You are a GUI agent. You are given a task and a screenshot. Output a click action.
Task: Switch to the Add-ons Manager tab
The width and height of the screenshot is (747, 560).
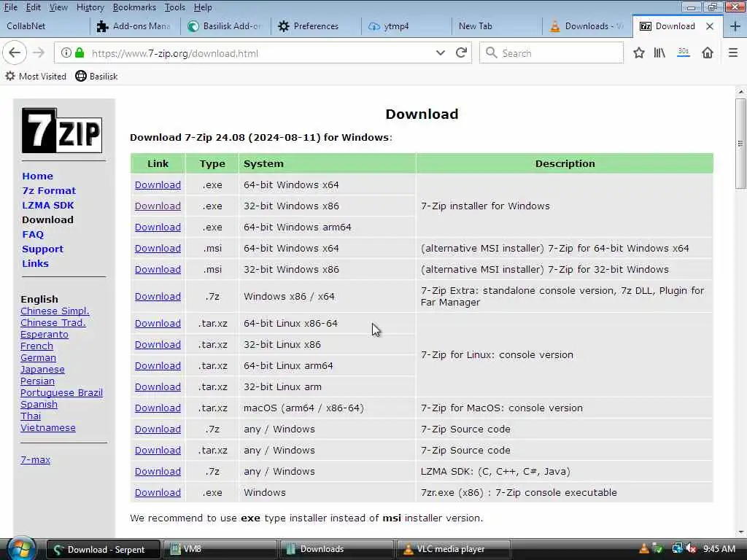pos(135,26)
